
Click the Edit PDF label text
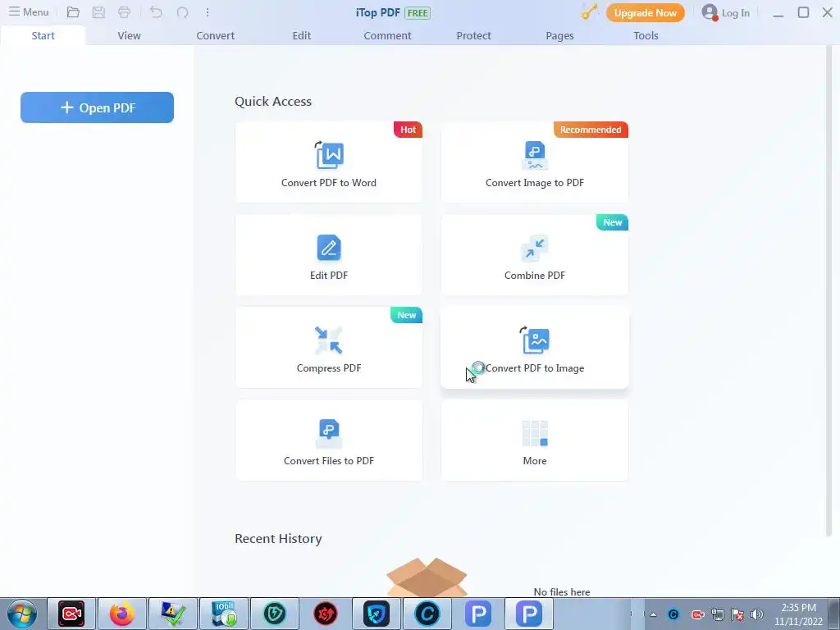pos(329,276)
